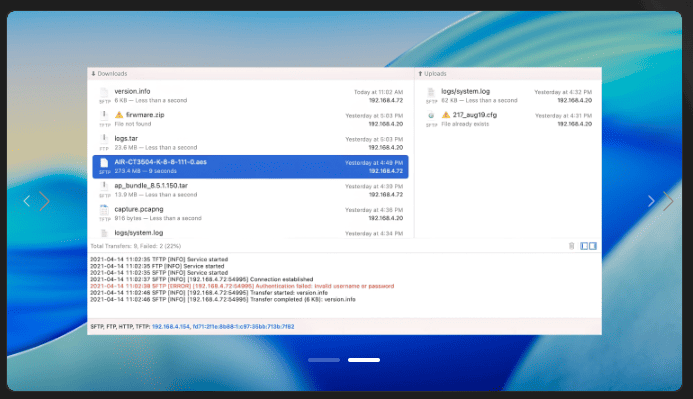Viewport: 693px width, 399px height.
Task: Click the logs.tar file icon
Action: coord(104,139)
